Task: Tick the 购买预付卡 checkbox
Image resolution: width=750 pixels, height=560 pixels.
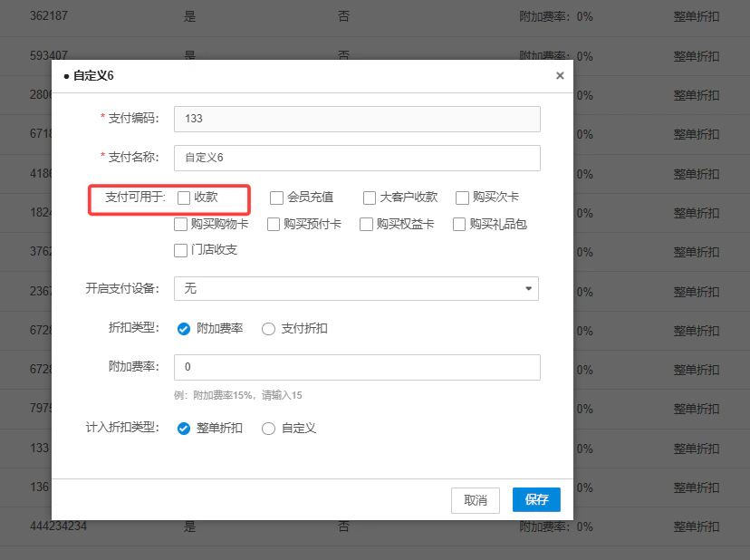Action: click(274, 224)
